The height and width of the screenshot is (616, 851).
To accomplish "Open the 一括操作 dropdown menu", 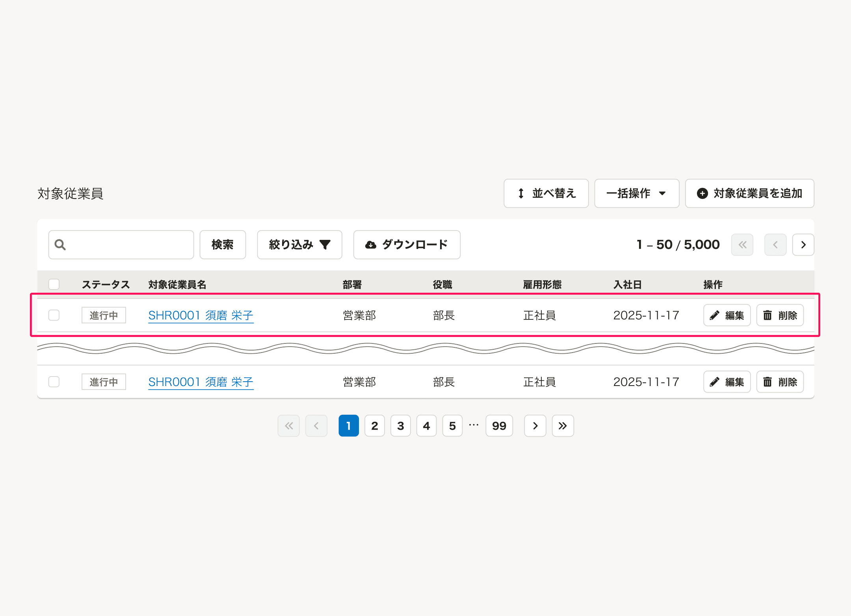I will pos(636,193).
